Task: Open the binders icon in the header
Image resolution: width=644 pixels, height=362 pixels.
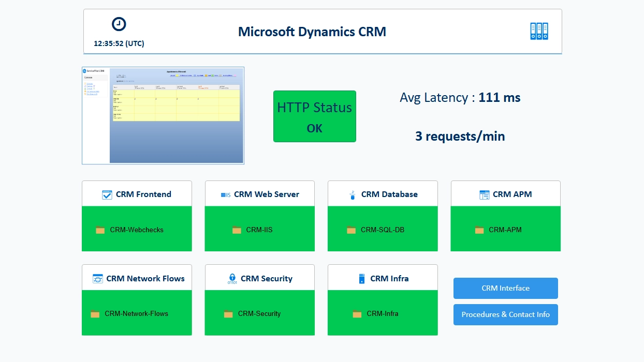Action: coord(539,31)
